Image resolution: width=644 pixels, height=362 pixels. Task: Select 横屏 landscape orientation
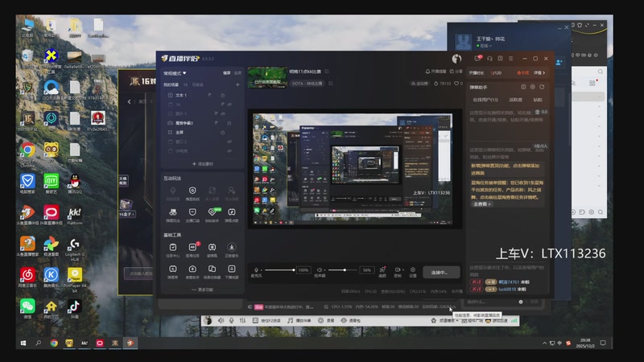click(x=227, y=73)
